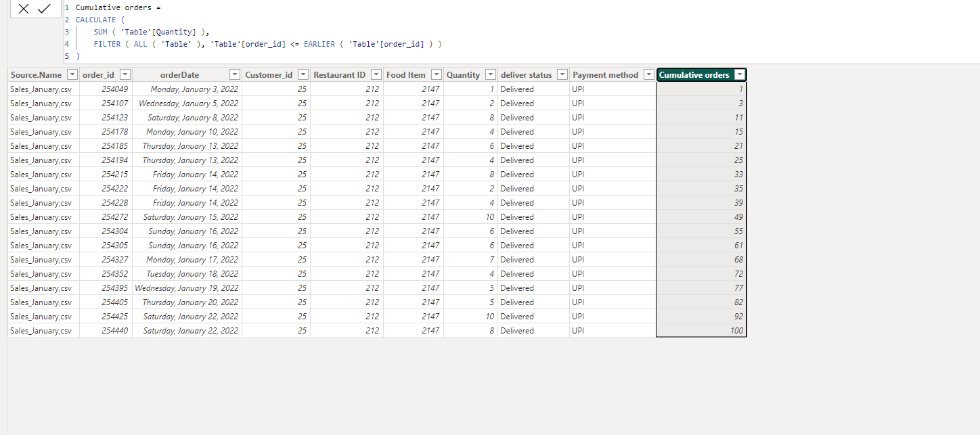The width and height of the screenshot is (980, 435).
Task: Click the Cumulative orders cell with value 49
Action: [701, 217]
